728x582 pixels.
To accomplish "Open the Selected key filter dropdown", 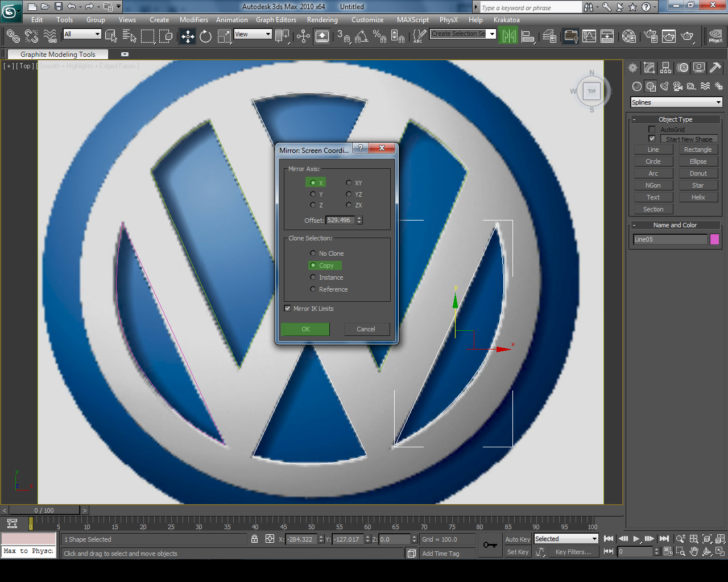I will (566, 539).
